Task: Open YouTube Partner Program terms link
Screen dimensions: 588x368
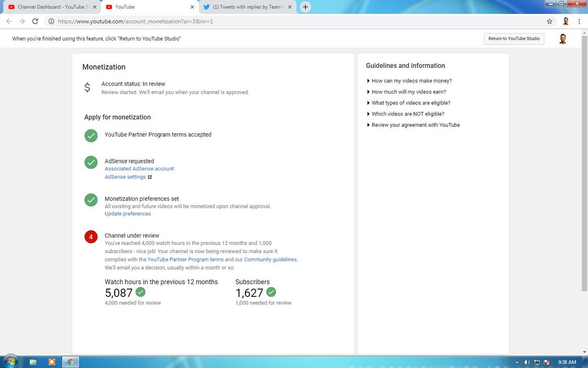Action: [186, 260]
